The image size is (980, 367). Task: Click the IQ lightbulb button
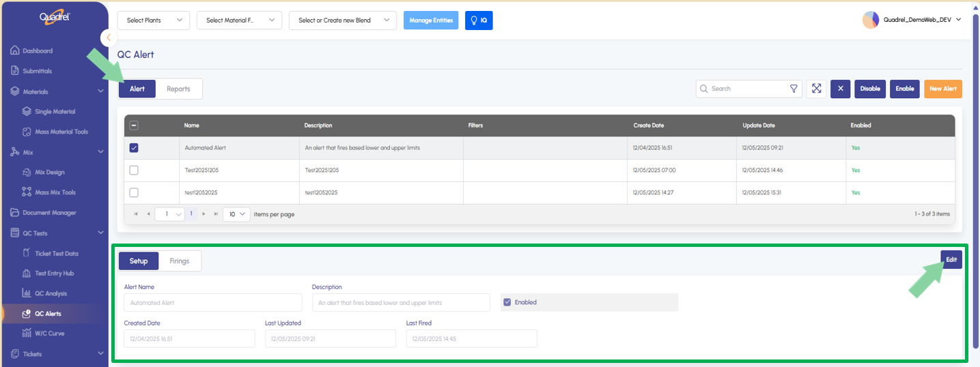(x=479, y=20)
